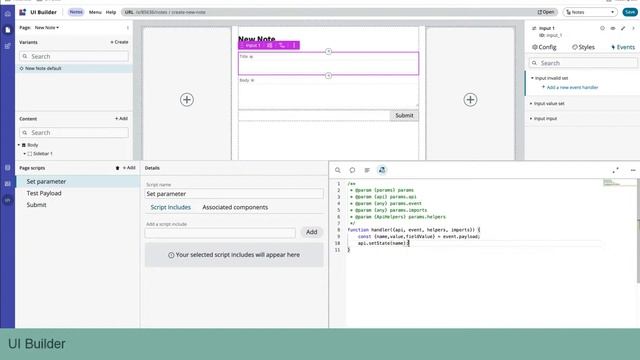The height and width of the screenshot is (360, 640).
Task: Insert a component above the Title input
Action: pos(329,51)
